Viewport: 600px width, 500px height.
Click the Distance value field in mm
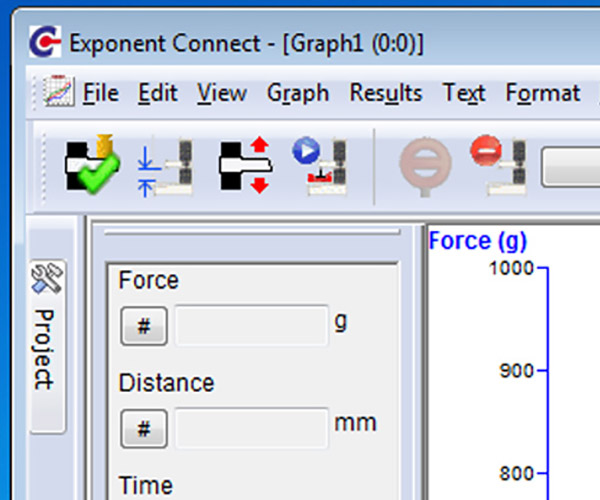coord(251,428)
